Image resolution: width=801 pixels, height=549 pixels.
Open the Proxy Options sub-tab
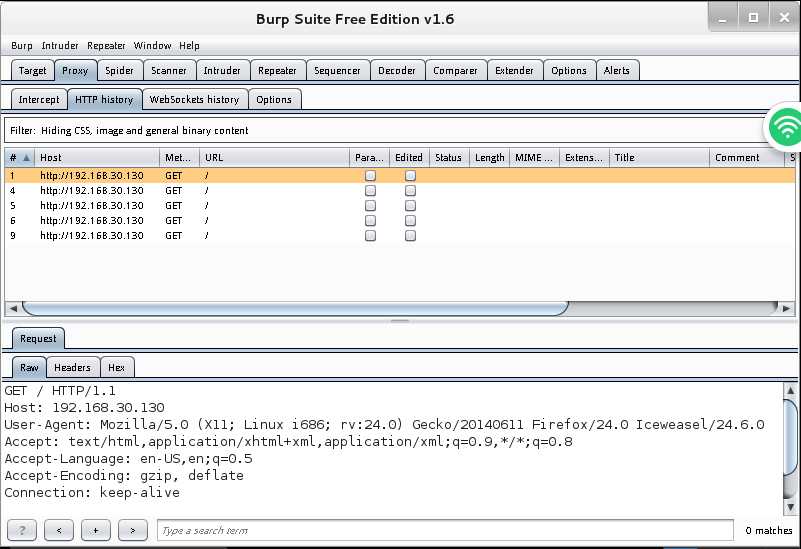point(274,100)
